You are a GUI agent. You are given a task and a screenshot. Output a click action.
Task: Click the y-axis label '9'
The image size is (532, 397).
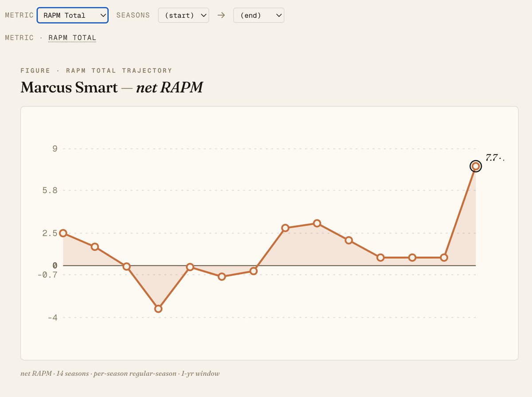[x=55, y=148]
